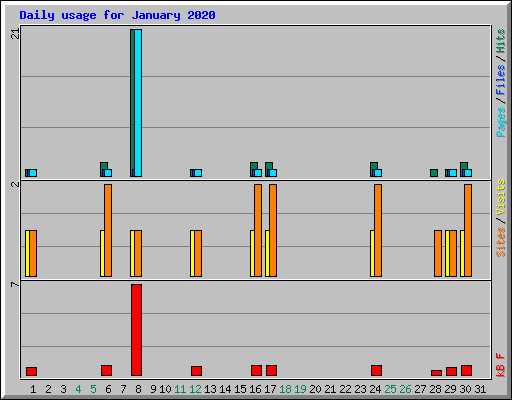
Task: Click day label '14' on x-axis
Action: coord(225,389)
